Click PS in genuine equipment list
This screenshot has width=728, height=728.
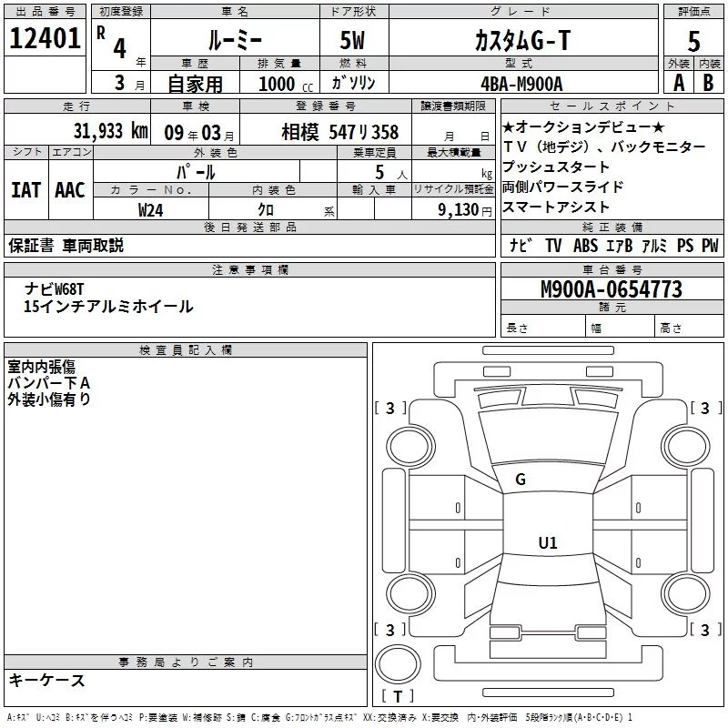685,245
